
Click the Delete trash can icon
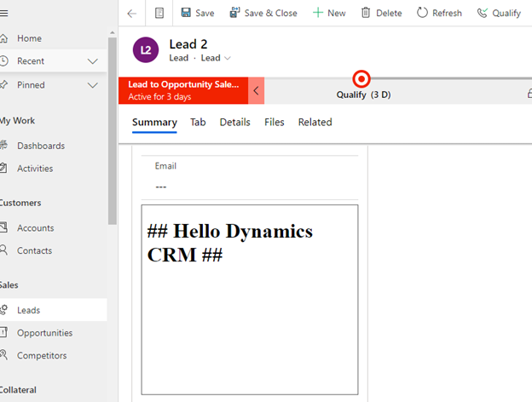coord(366,13)
